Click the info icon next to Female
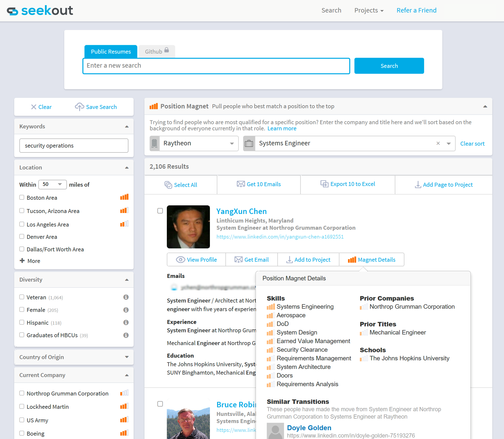Image resolution: width=504 pixels, height=439 pixels. pyautogui.click(x=126, y=310)
